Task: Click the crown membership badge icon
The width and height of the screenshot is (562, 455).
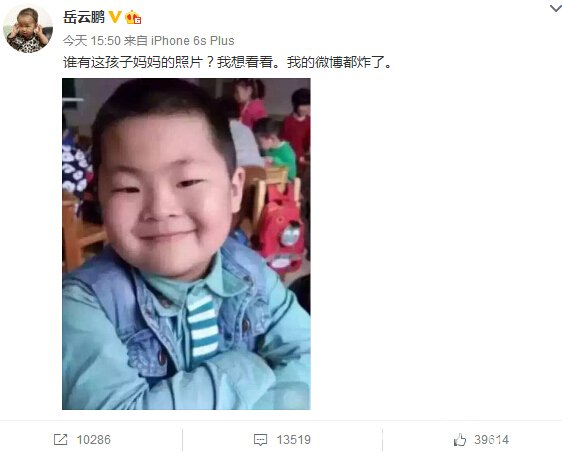Action: [133, 17]
